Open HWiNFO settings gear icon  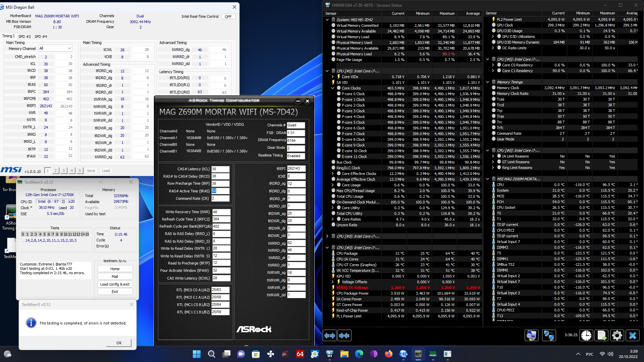[x=617, y=336]
